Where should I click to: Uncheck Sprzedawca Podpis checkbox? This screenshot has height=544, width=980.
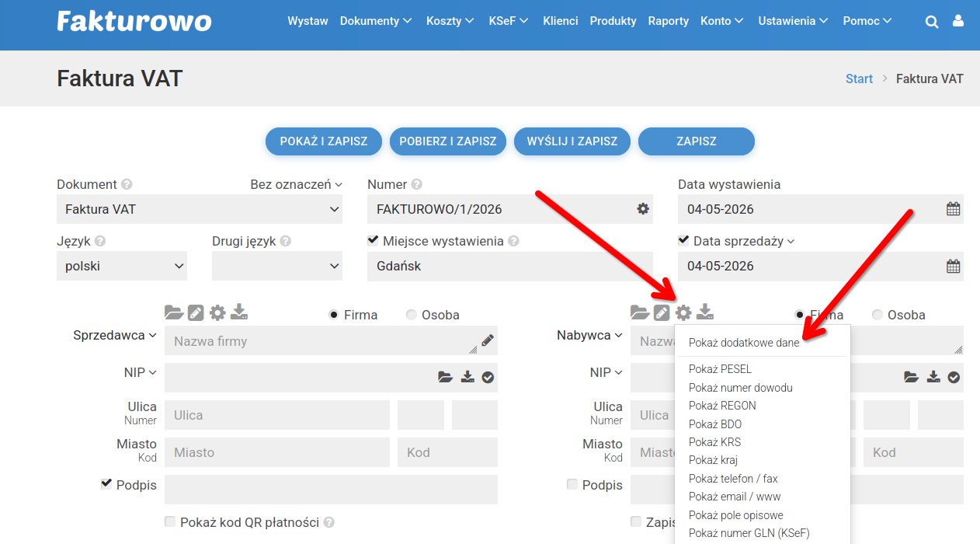click(x=106, y=483)
